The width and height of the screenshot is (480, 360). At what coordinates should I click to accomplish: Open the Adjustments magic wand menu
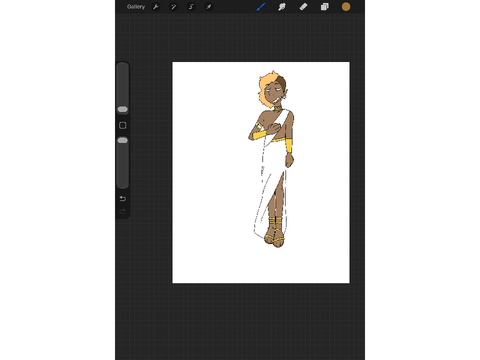tap(173, 7)
